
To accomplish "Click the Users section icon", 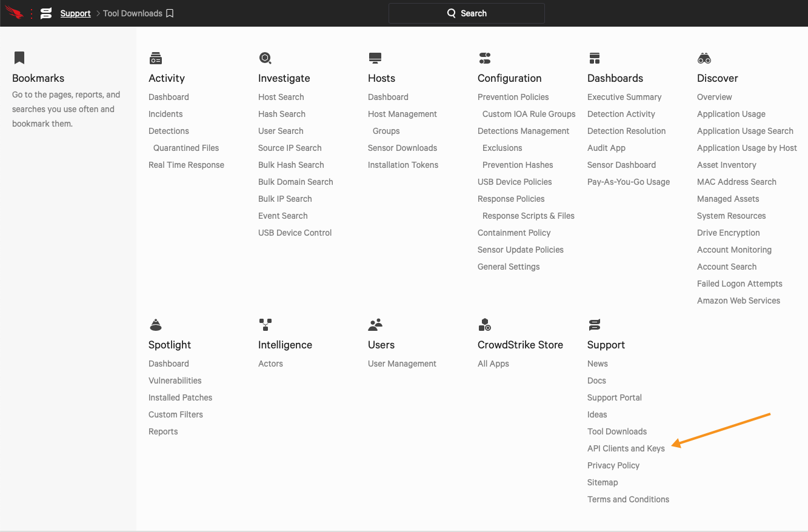I will click(375, 325).
